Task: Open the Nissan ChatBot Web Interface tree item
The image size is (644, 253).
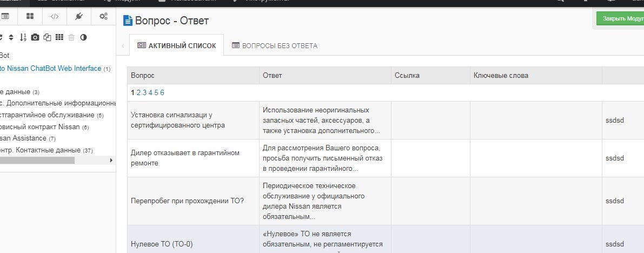Action: (x=53, y=69)
